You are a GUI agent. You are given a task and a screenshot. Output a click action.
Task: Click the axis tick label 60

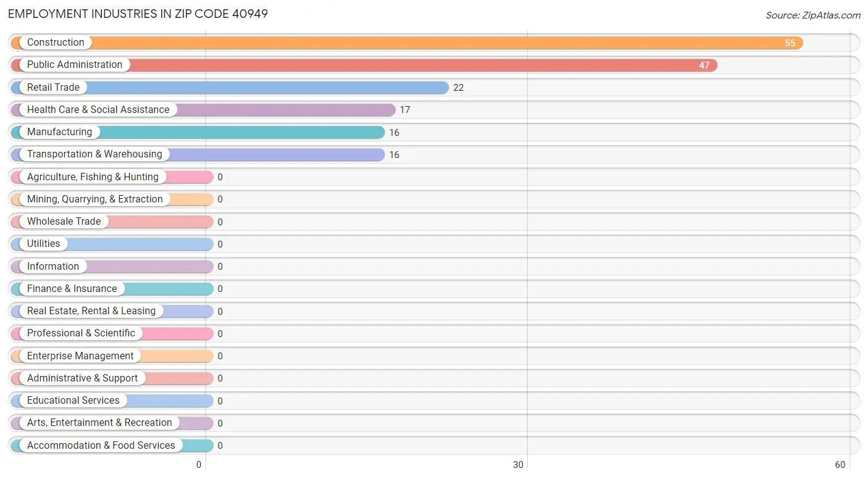click(840, 465)
